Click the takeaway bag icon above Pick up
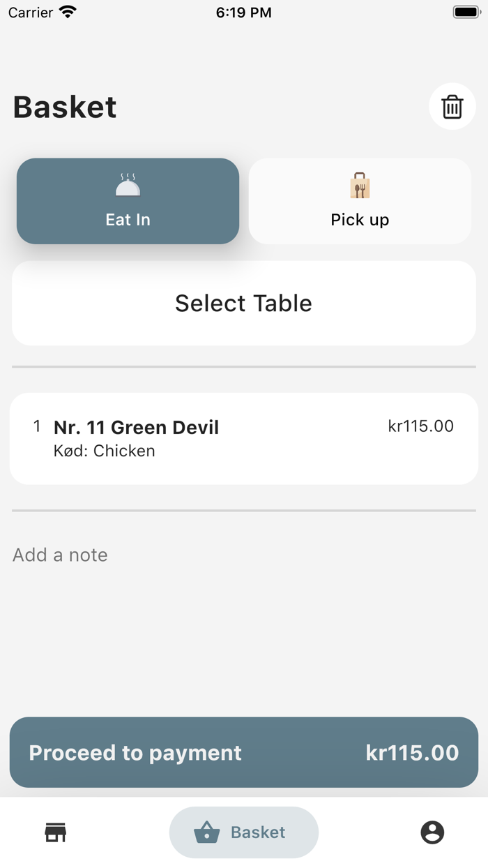Viewport: 488px width, 868px height. [360, 186]
